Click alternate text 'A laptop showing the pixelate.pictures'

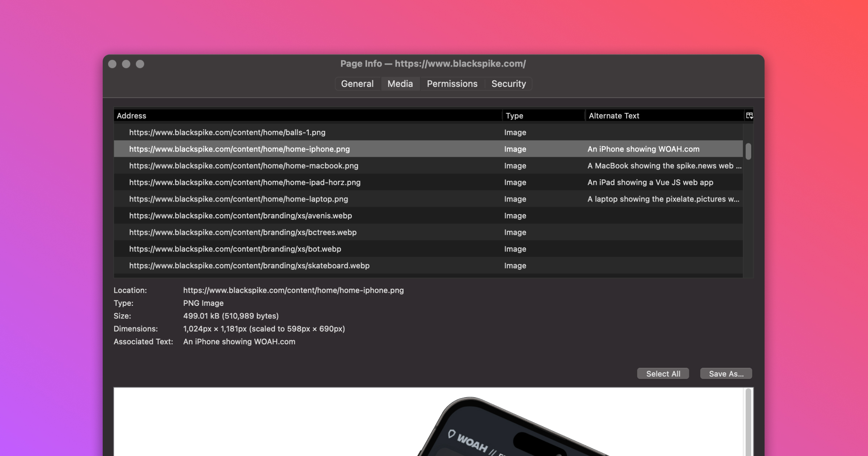coord(663,199)
